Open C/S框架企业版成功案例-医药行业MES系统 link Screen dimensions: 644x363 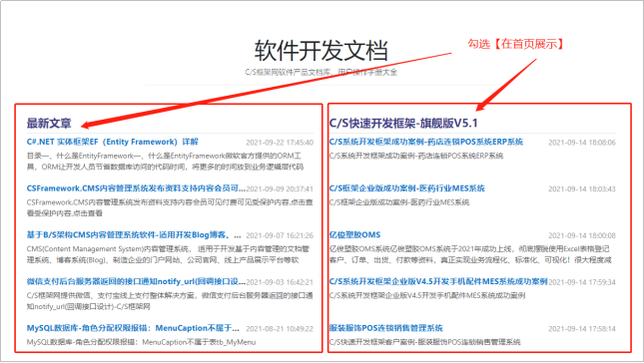(407, 188)
